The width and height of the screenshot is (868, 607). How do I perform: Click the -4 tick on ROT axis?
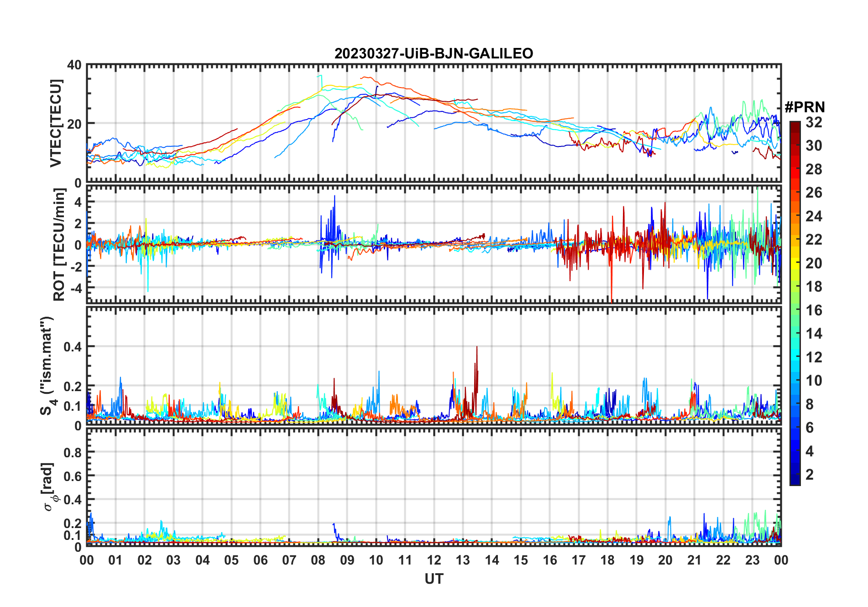click(76, 288)
